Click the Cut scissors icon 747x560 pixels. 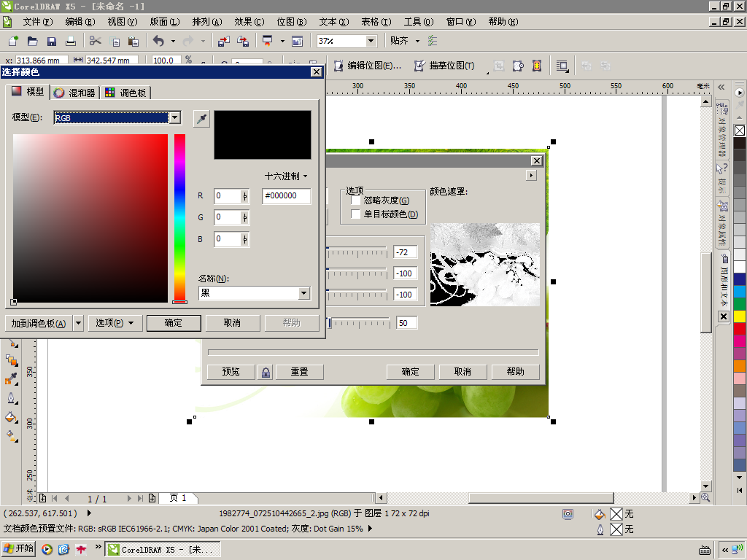pos(96,41)
